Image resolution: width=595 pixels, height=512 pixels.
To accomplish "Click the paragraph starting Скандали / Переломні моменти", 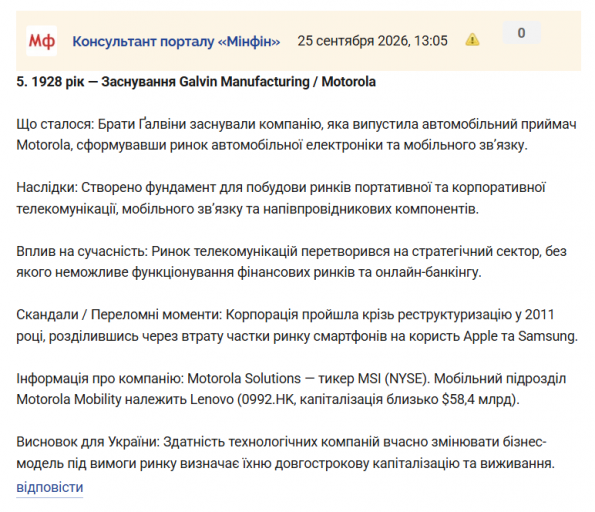I will 297,325.
